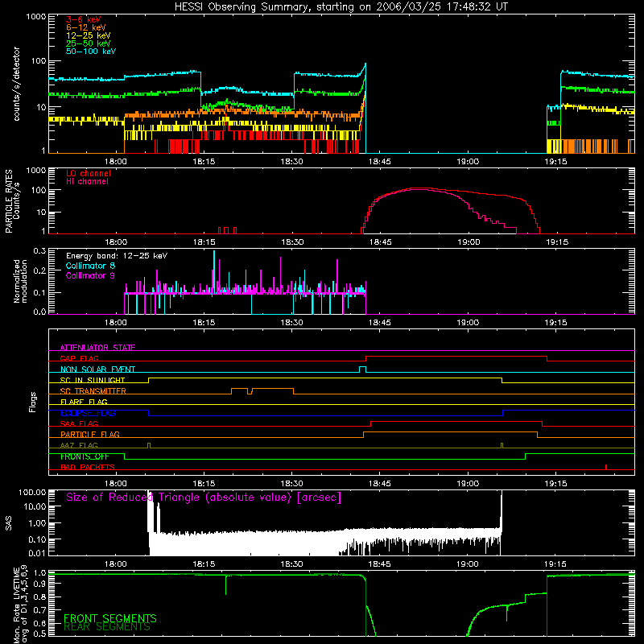Select the Collimator 9 legend entry
Image resolution: width=644 pixels, height=644 pixels.
[90, 275]
